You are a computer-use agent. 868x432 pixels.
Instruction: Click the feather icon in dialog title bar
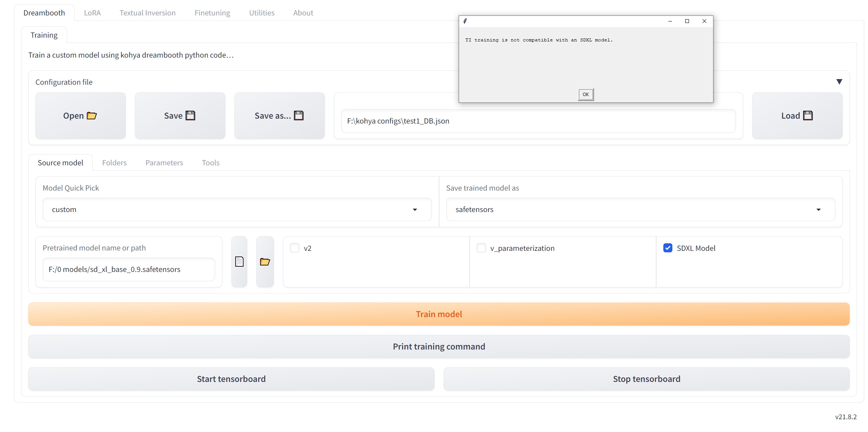[465, 21]
